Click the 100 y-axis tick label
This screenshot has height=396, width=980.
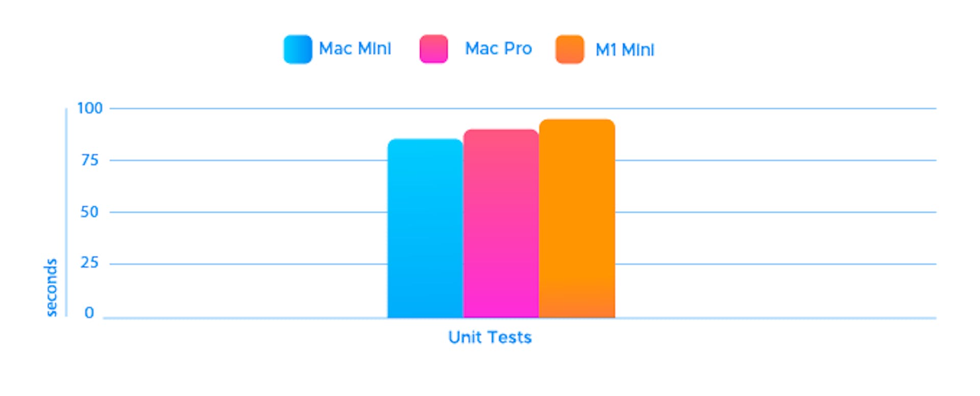click(90, 108)
